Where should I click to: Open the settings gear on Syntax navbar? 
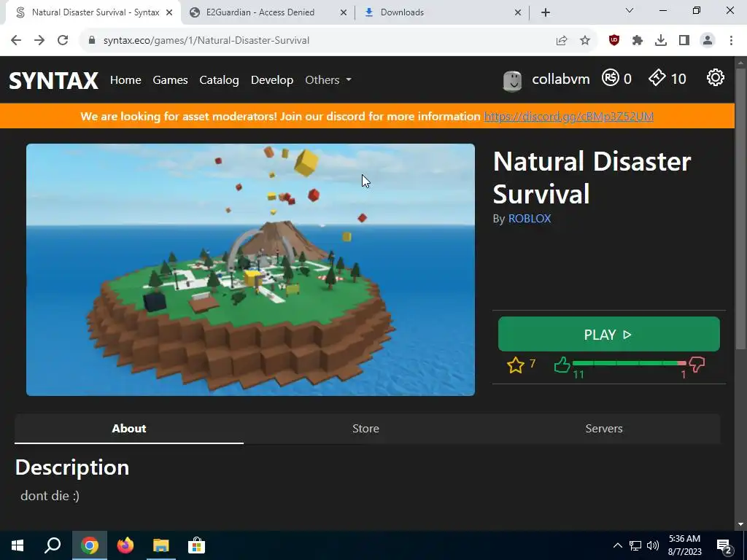pos(715,77)
